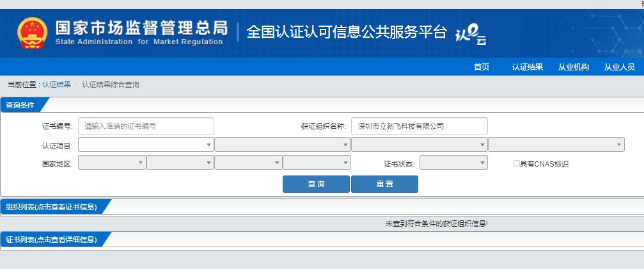Open the third 认证项目 dropdown
The height and width of the screenshot is (269, 644).
[420, 144]
